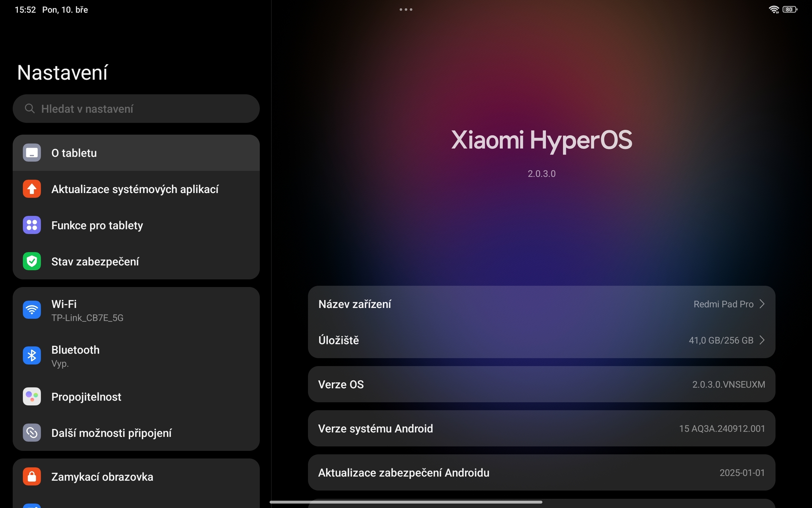Open Wi-Fi settings entry
Viewport: 812px width, 508px height.
coord(136,310)
